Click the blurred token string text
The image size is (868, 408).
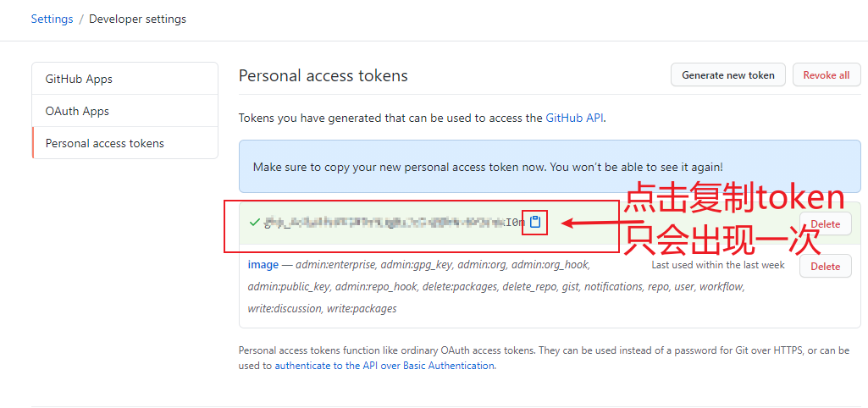[x=394, y=223]
